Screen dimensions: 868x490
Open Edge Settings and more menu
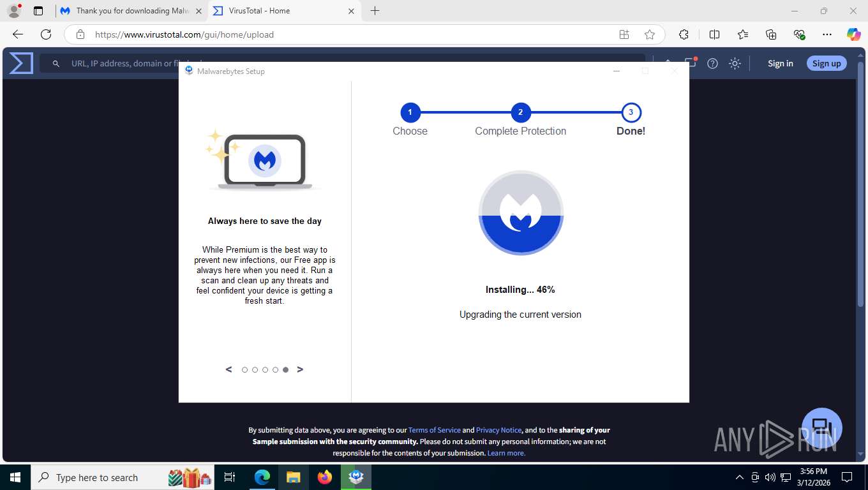[827, 34]
